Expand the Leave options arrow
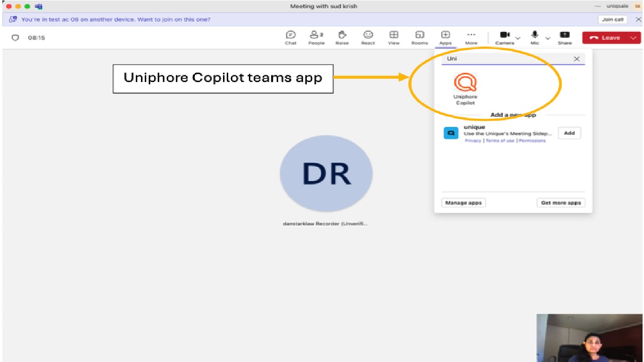The image size is (644, 362). coord(634,38)
